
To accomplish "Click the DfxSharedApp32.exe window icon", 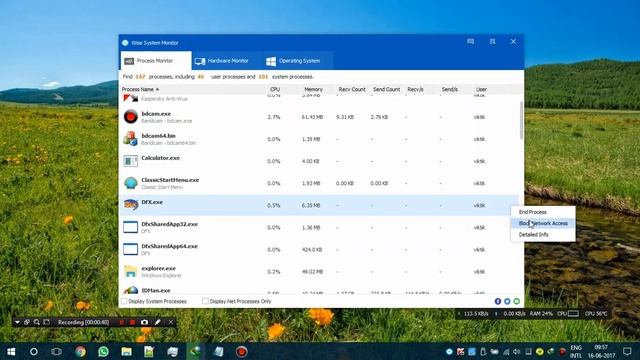I will [131, 227].
